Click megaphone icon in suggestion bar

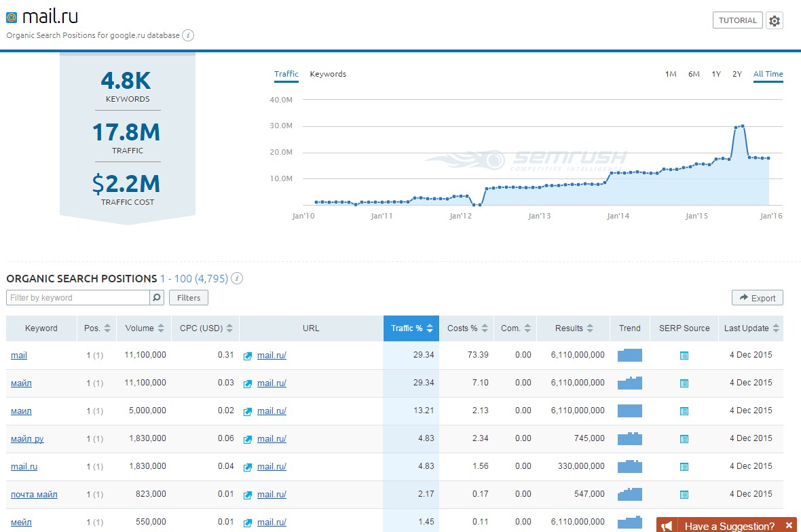point(667,526)
